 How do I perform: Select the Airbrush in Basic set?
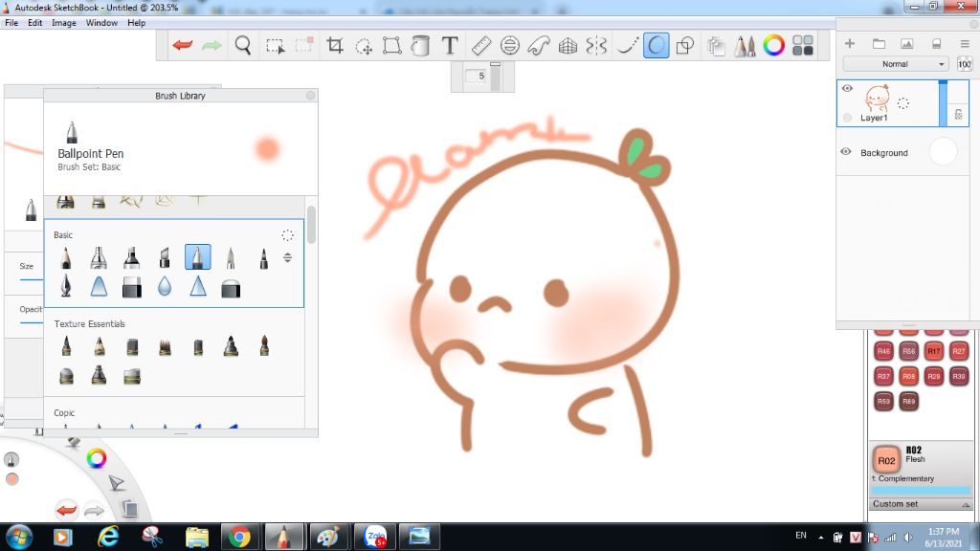click(99, 257)
